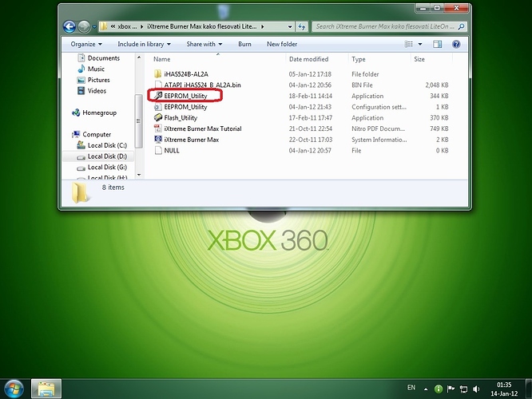The image size is (532, 399).
Task: Sort files by Size column
Action: (x=419, y=59)
